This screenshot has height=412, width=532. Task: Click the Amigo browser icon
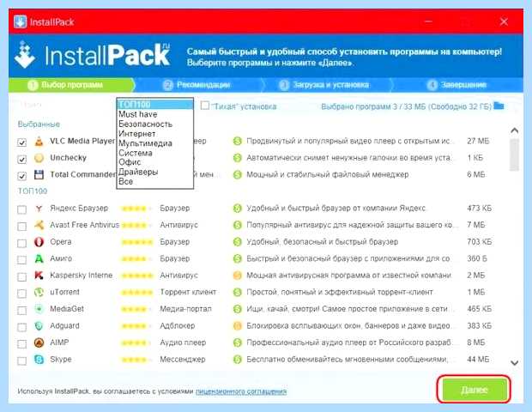click(39, 258)
